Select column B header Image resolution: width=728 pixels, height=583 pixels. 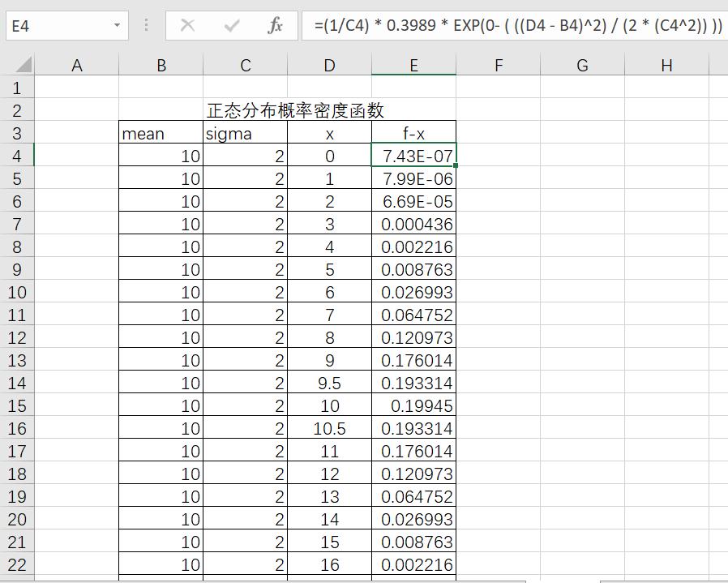(161, 66)
